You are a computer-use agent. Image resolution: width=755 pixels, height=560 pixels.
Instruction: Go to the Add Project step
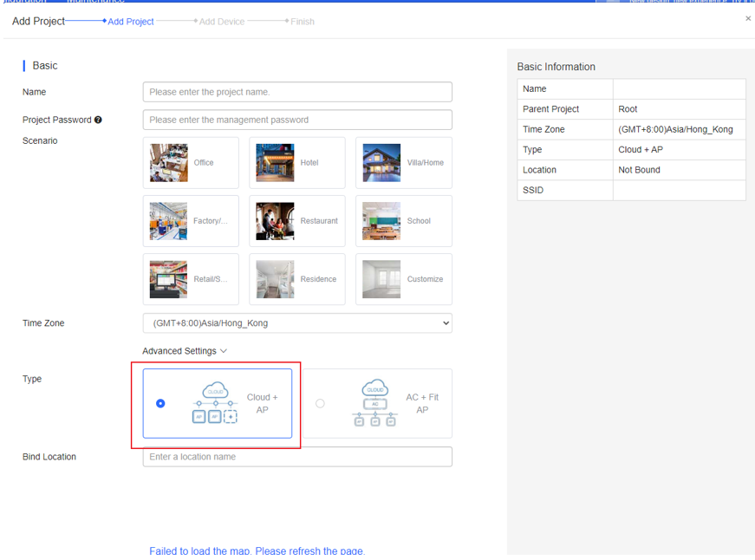click(x=130, y=22)
